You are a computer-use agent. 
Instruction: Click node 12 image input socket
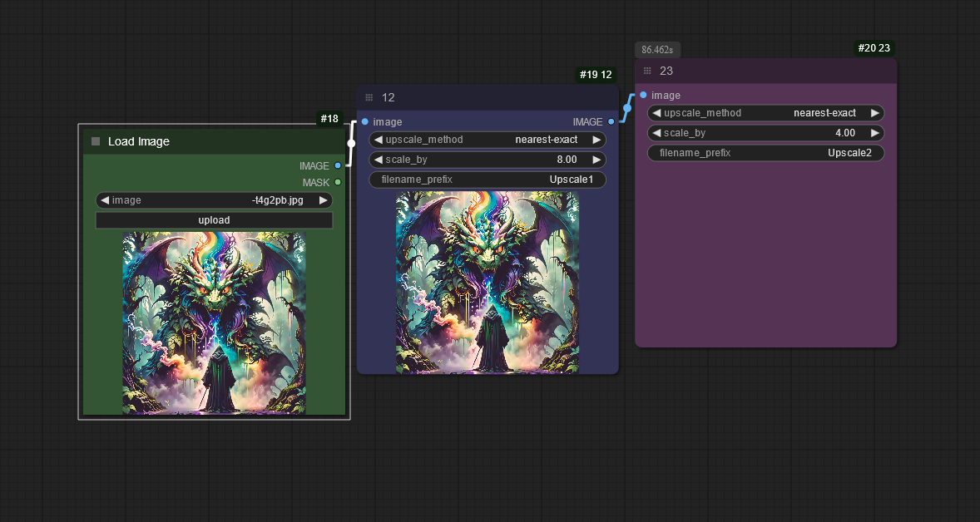(365, 121)
